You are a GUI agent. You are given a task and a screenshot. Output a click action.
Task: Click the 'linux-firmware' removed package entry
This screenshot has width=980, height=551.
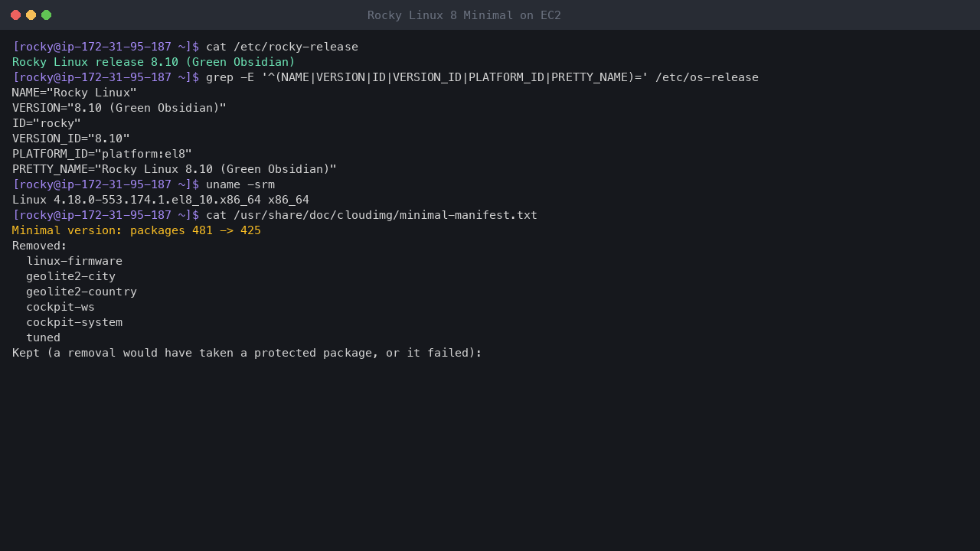coord(74,261)
